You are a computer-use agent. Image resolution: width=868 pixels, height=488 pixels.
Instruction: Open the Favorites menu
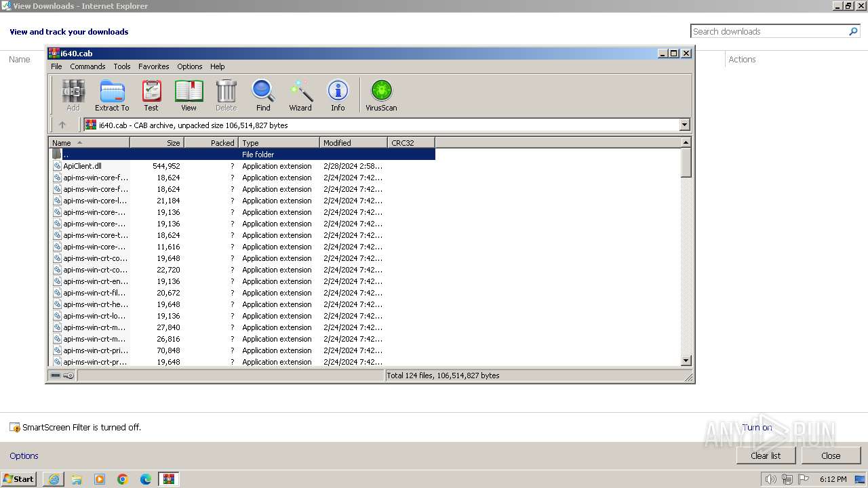tap(154, 66)
